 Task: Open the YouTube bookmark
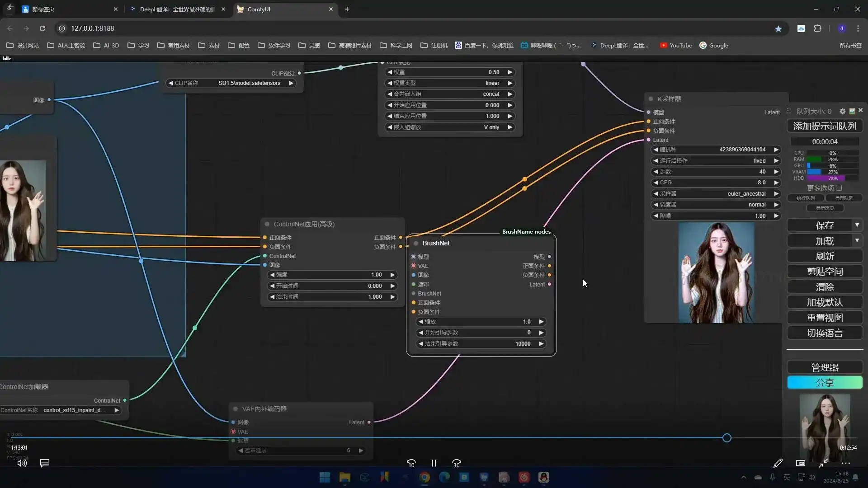tap(676, 45)
